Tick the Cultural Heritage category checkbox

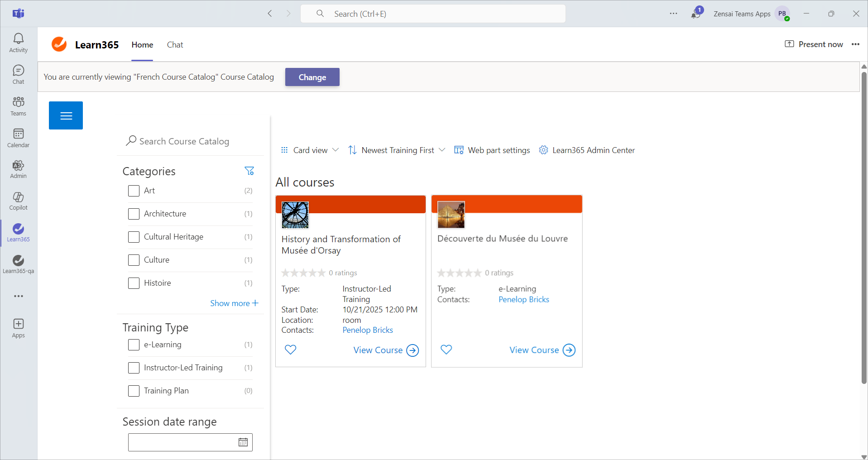(134, 237)
